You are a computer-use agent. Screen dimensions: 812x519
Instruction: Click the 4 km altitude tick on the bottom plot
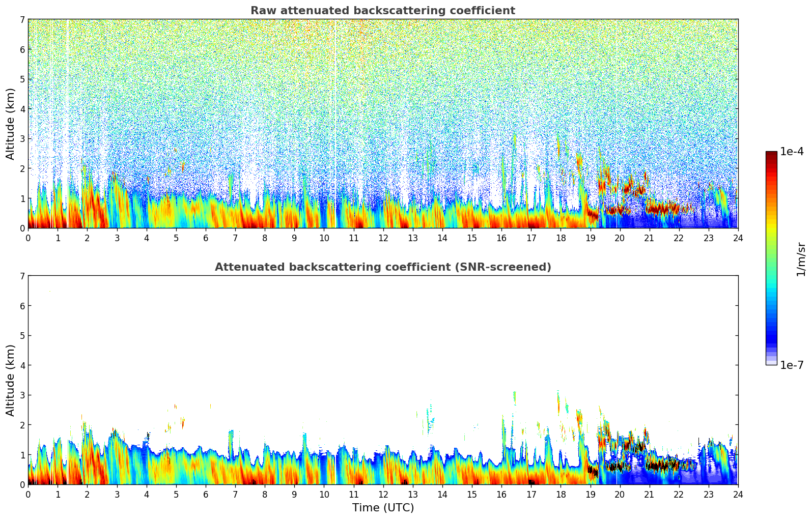click(x=22, y=365)
